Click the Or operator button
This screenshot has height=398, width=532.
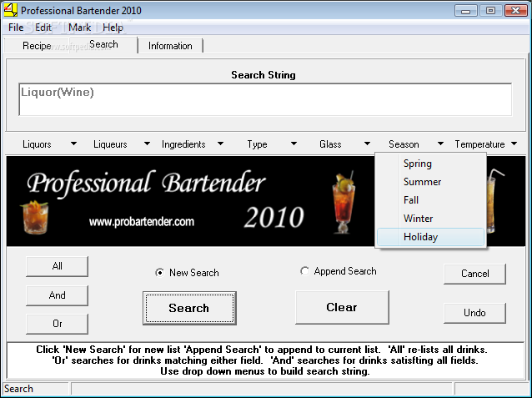tap(57, 324)
